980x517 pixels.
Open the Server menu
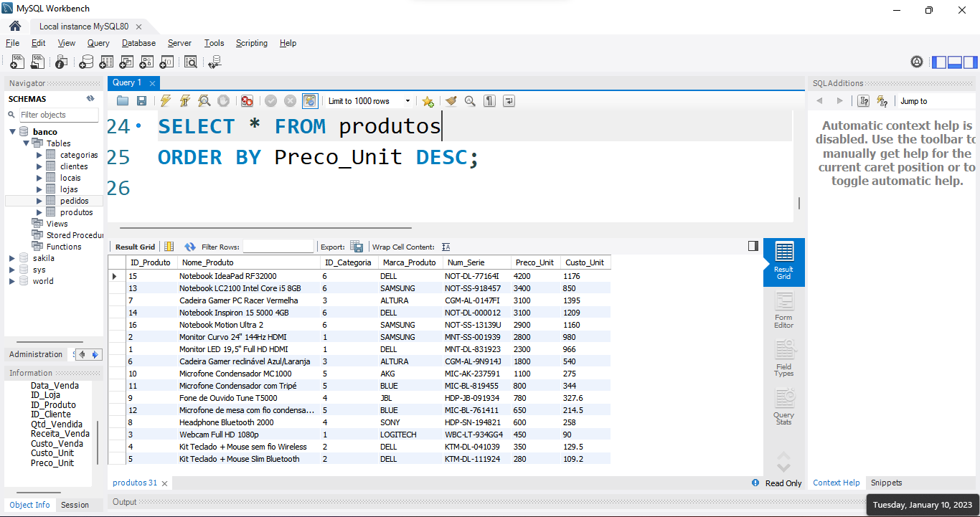coord(179,43)
